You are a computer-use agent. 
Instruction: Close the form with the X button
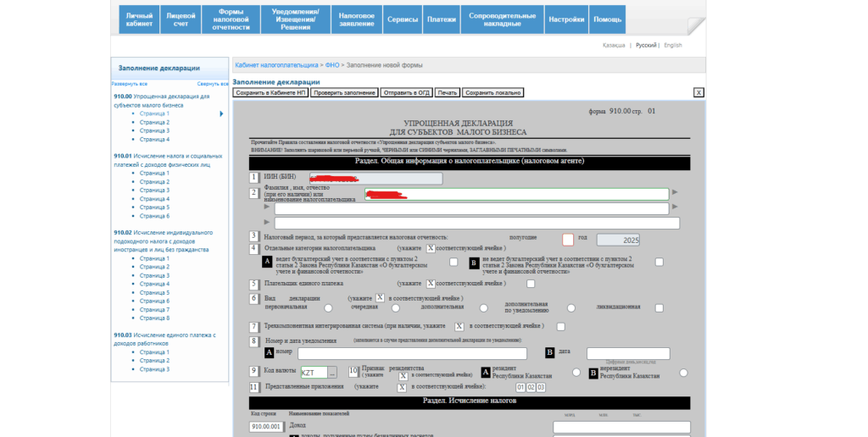pyautogui.click(x=698, y=92)
